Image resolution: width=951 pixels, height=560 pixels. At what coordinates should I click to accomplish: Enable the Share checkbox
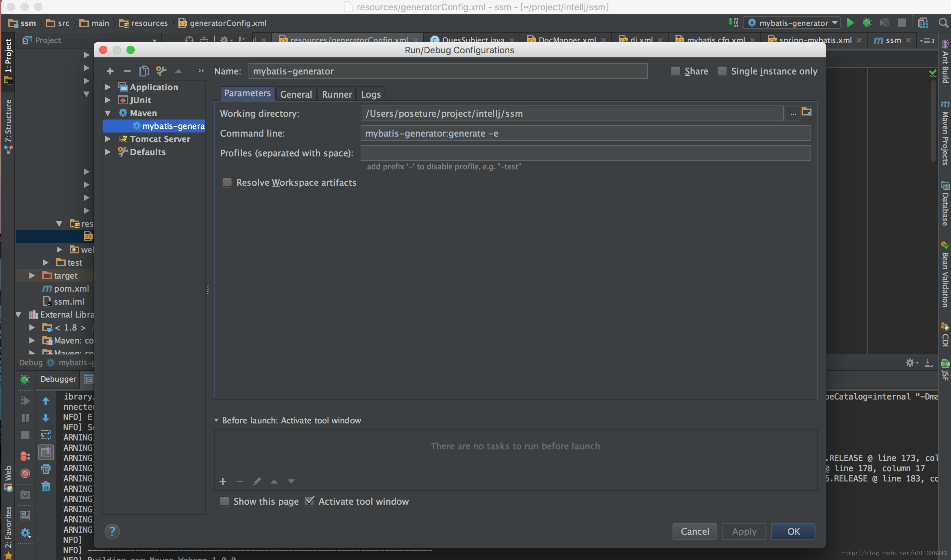pos(676,71)
